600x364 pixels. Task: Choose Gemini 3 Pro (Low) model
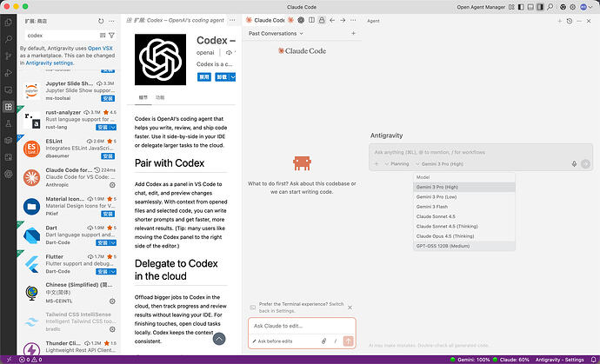(x=464, y=197)
